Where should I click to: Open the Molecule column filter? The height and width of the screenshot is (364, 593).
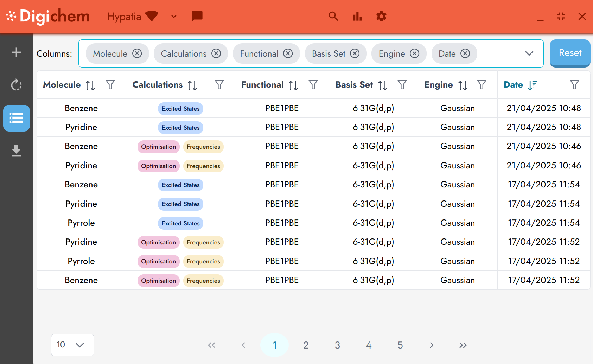point(110,84)
